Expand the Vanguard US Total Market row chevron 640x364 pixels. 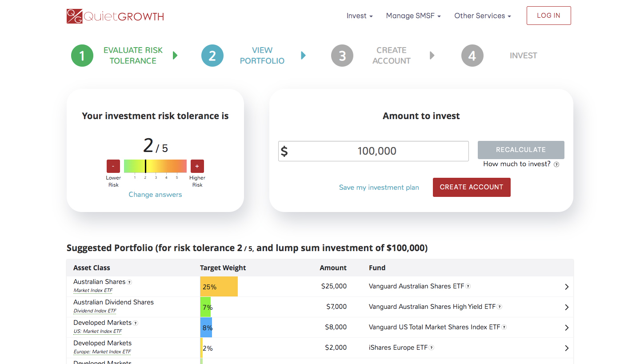coord(567,328)
